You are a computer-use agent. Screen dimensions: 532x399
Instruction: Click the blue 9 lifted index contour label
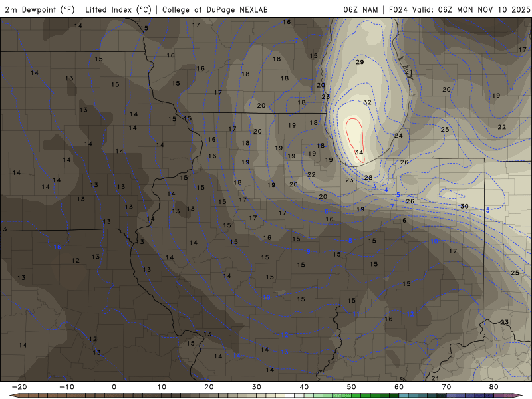tap(309, 252)
